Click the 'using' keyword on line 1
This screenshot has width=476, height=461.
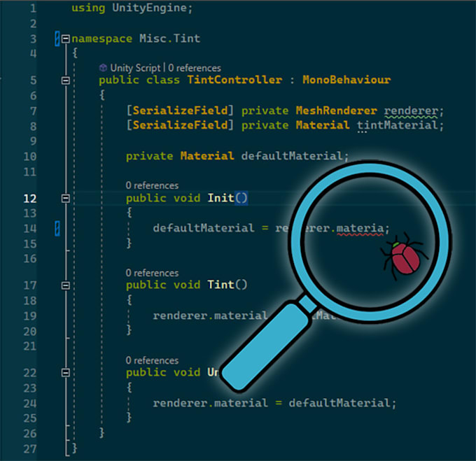pos(88,8)
